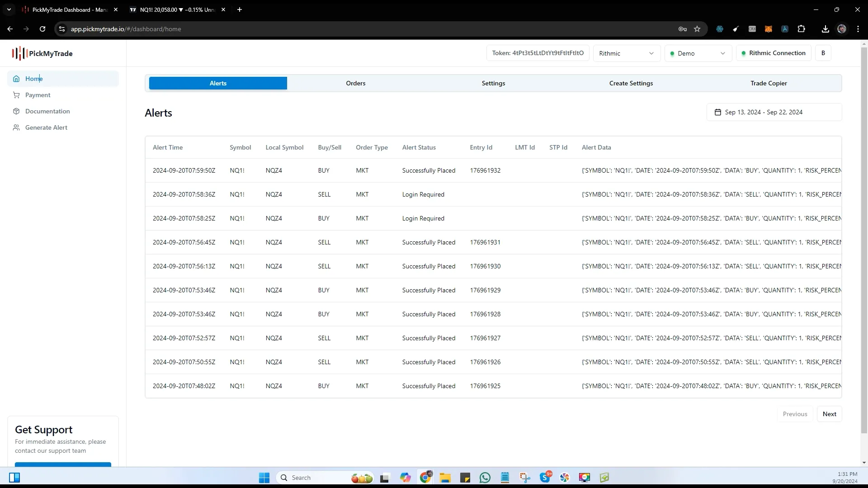Screen dimensions: 868x488
Task: Click the Previous pagination button
Action: click(795, 414)
